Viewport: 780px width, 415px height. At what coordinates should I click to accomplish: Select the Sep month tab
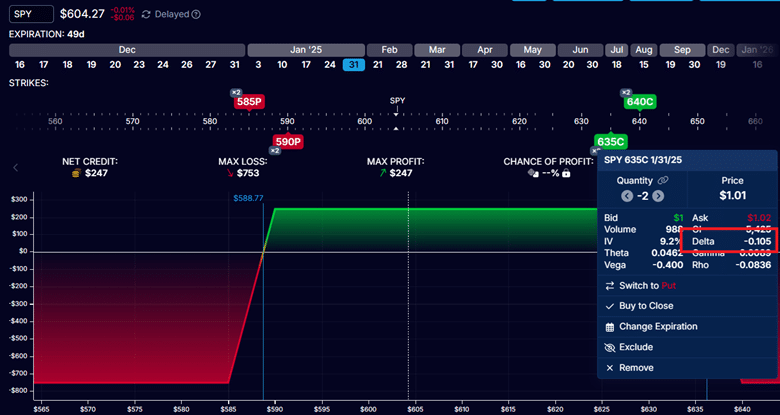682,50
